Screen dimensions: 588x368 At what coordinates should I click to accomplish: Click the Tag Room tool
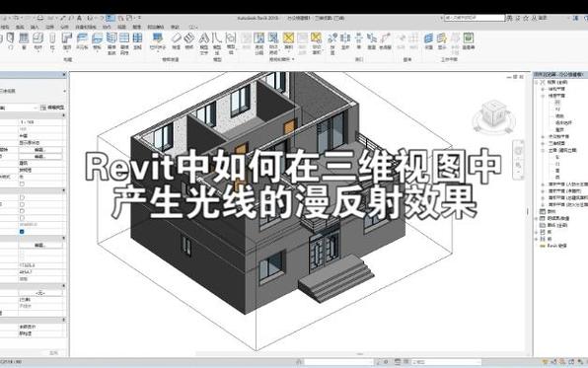273,42
